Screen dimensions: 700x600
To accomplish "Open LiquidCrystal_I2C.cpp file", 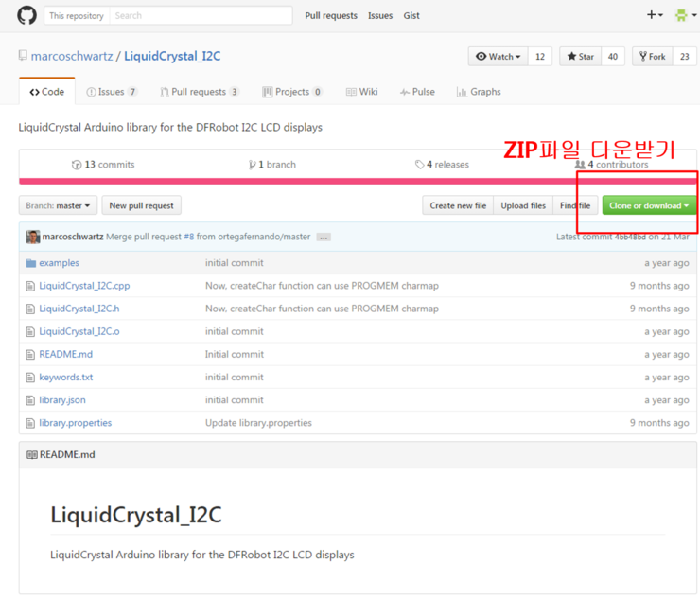I will tap(84, 286).
